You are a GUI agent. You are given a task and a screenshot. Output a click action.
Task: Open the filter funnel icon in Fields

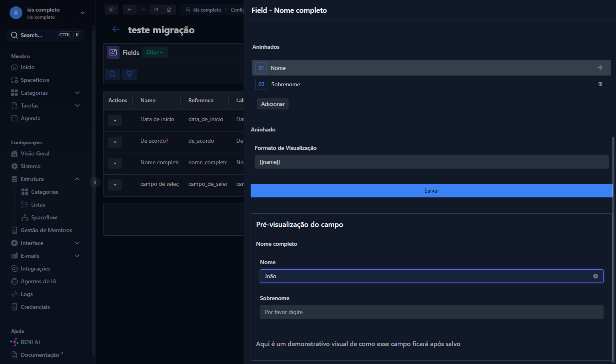coord(130,74)
